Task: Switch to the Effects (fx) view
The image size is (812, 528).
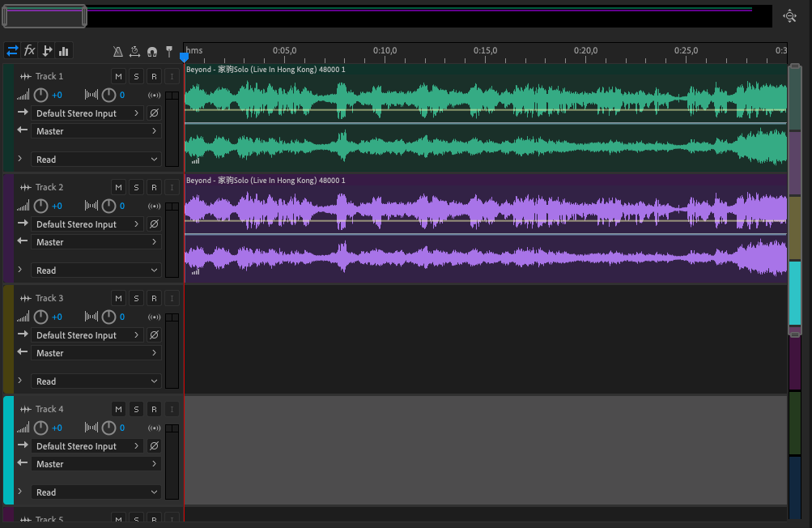Action: pos(30,50)
